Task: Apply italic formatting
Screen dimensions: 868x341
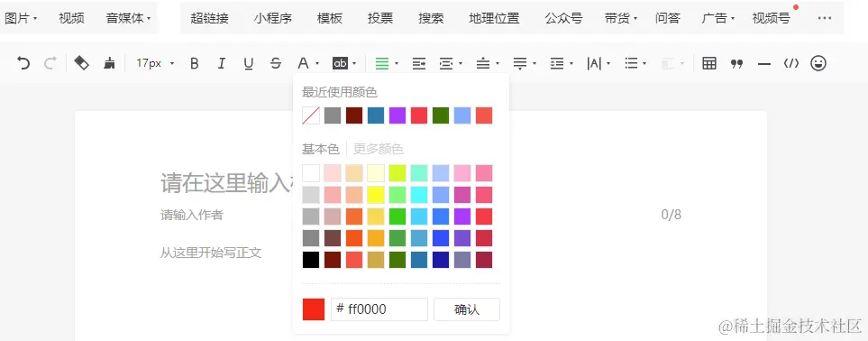Action: tap(222, 63)
